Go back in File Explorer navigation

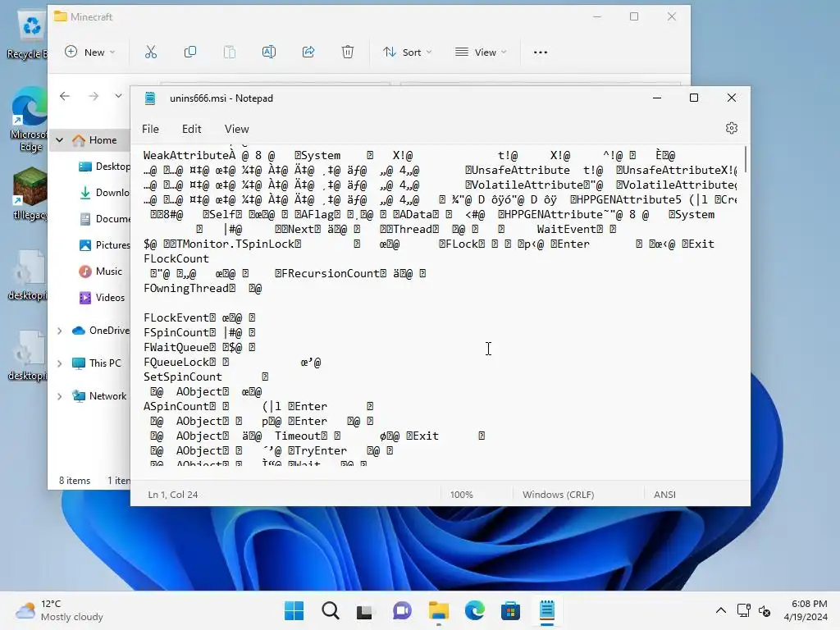(x=65, y=96)
